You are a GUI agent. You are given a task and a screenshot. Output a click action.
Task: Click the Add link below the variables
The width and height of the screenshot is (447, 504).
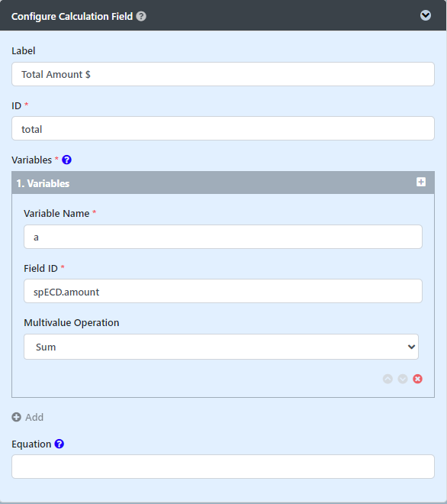click(34, 417)
